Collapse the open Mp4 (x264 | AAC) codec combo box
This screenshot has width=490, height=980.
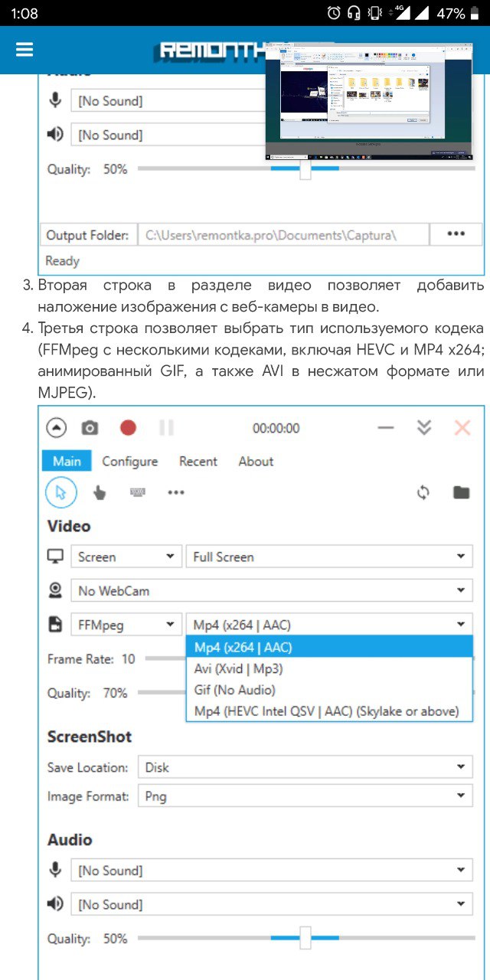(x=329, y=625)
